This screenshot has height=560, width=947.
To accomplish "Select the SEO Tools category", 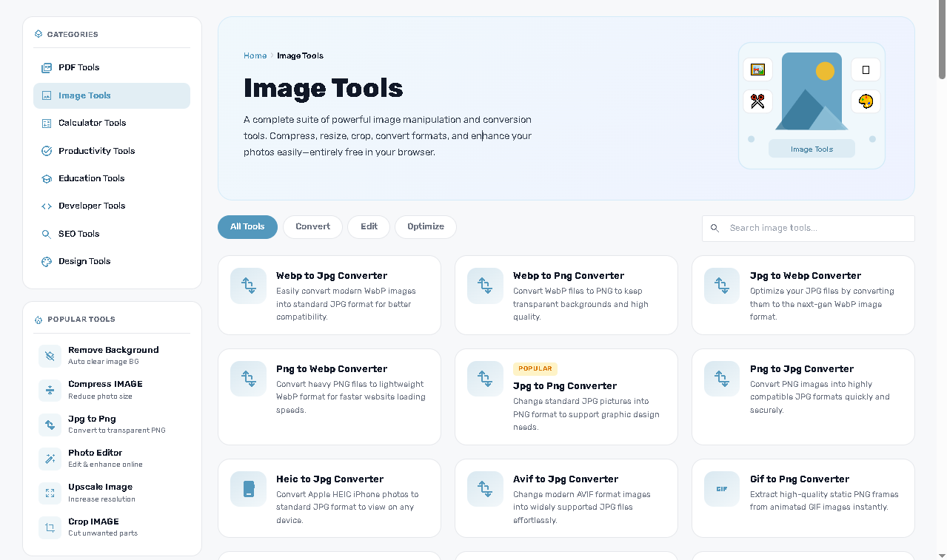I will 78,234.
